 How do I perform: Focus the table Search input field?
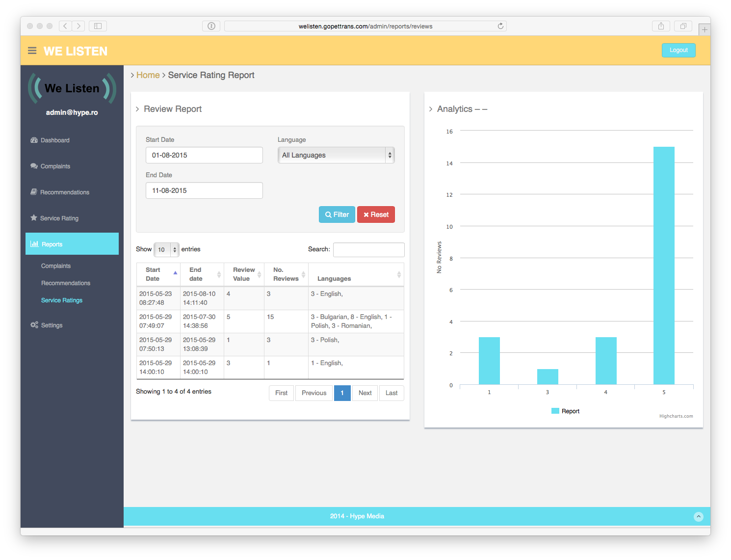pyautogui.click(x=369, y=250)
